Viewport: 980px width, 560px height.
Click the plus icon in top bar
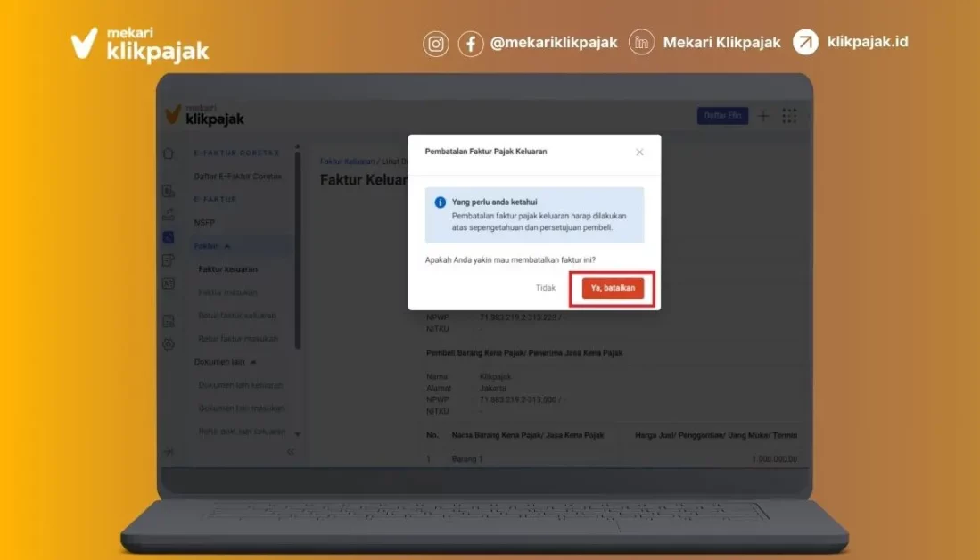(763, 116)
